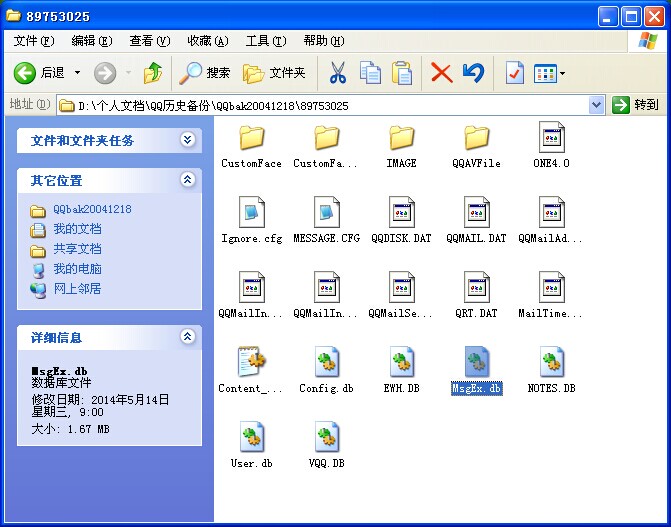Click the red Delete X icon

pos(442,73)
